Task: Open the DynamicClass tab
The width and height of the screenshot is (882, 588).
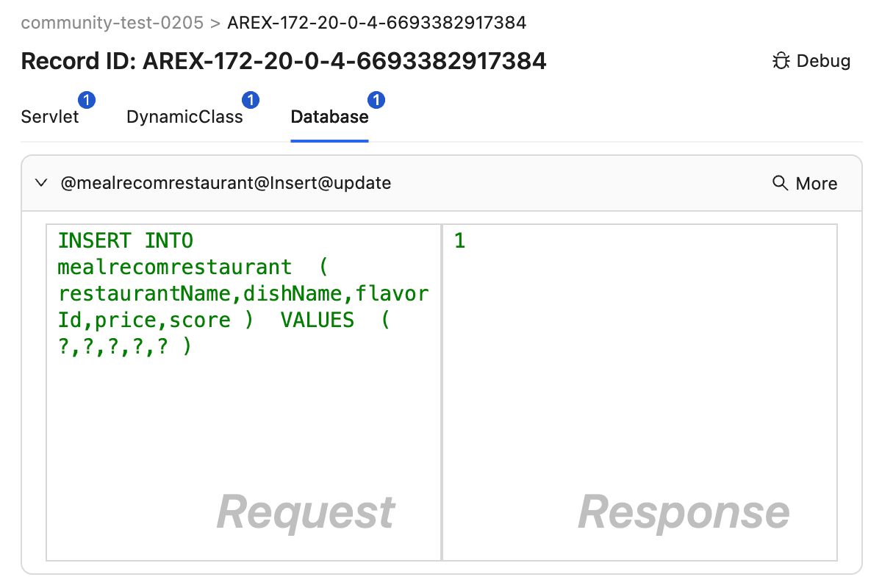Action: click(184, 117)
